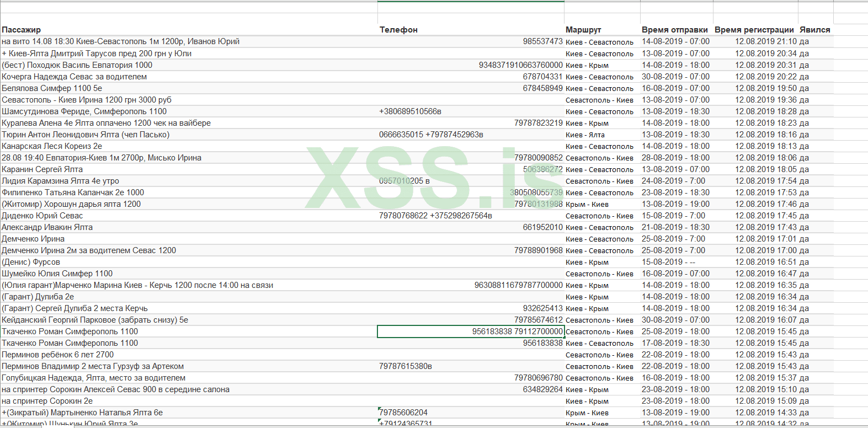Click phone number "79785674612"

coord(539,320)
